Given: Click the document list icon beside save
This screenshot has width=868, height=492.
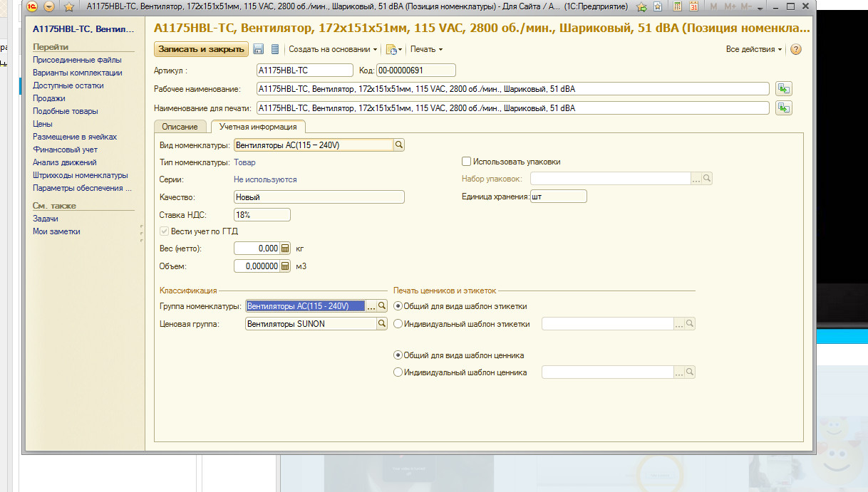Looking at the screenshot, I should tap(275, 49).
